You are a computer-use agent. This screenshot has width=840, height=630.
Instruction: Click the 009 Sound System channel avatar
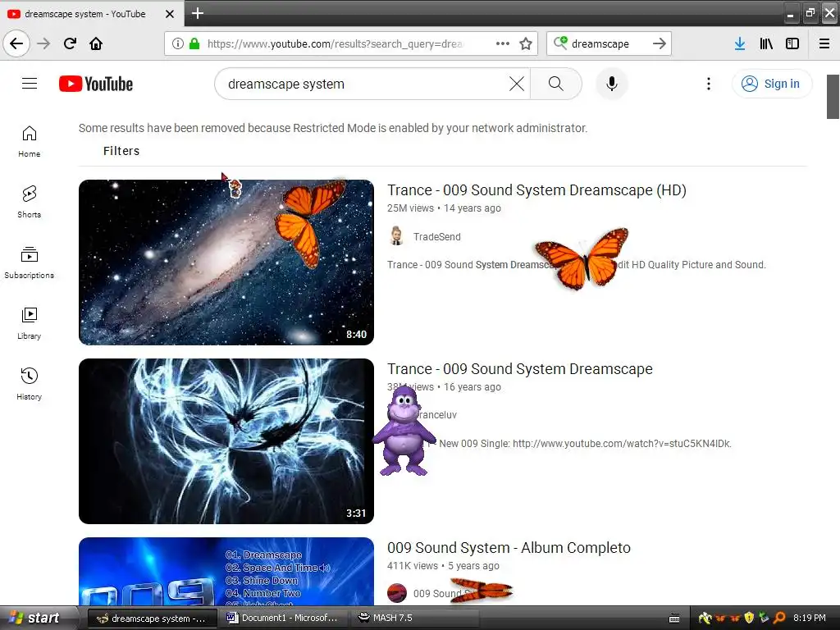tap(397, 594)
